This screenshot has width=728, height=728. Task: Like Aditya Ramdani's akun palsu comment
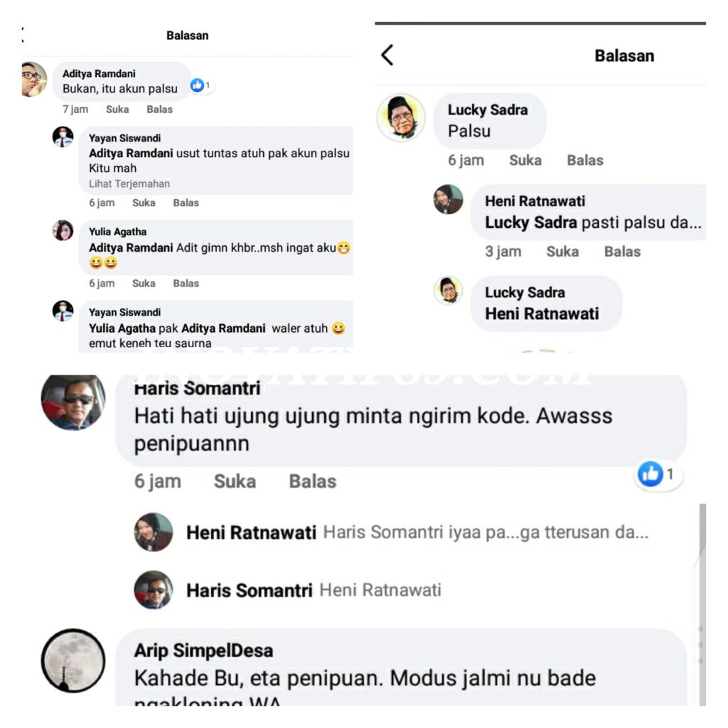(x=117, y=109)
